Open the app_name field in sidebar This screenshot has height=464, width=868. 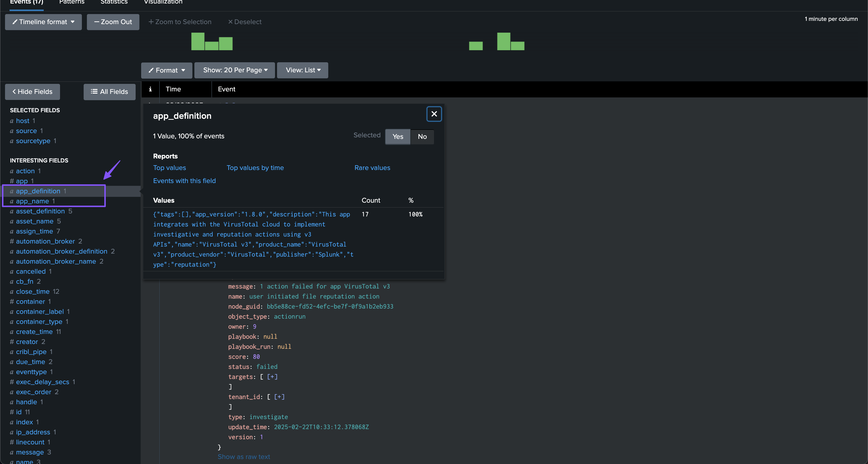32,201
